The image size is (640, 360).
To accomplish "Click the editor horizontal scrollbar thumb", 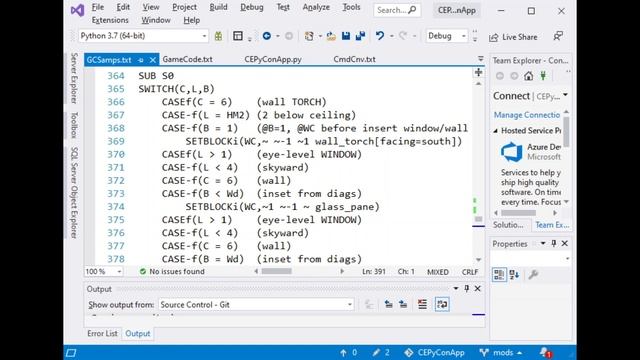I will coord(277,271).
